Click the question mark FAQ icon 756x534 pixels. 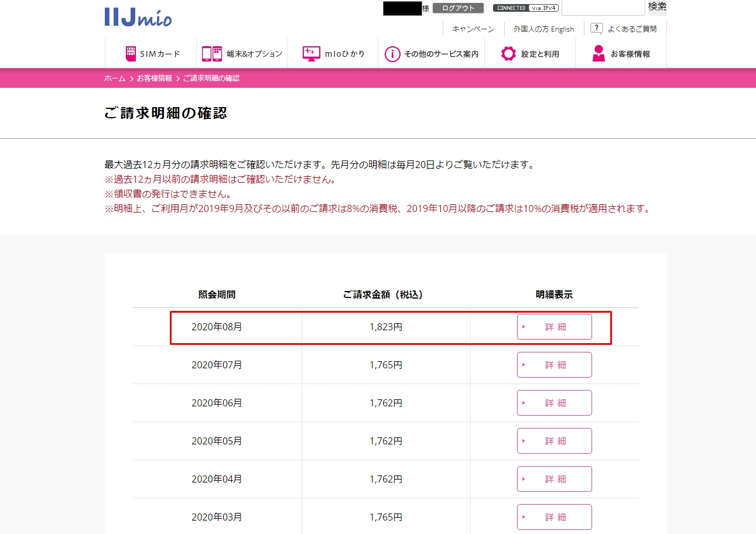597,28
